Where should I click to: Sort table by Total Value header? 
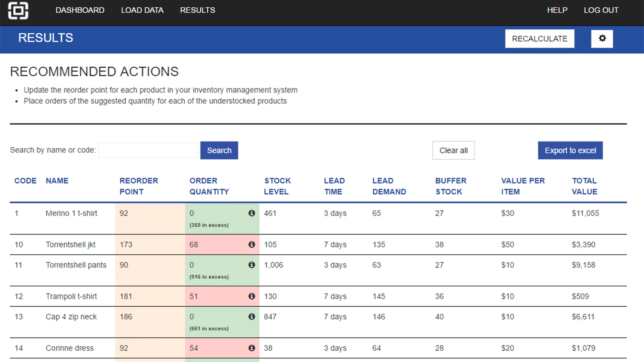pos(584,186)
